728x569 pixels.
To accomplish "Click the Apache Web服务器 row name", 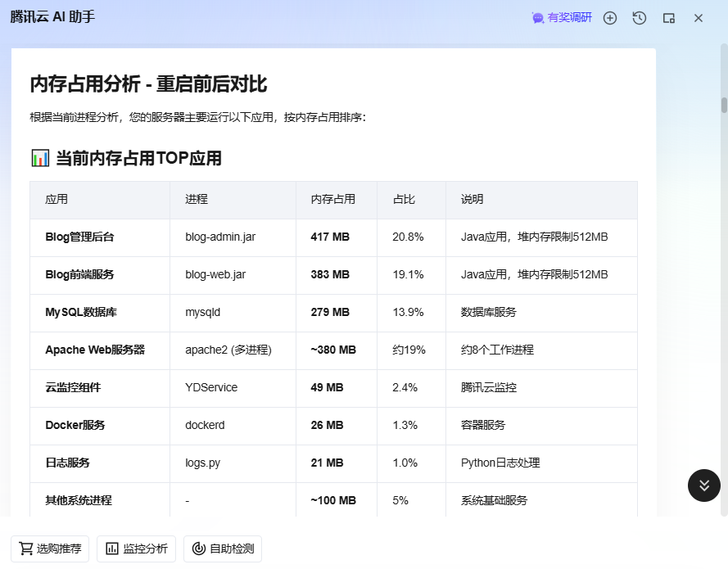I will tap(95, 350).
